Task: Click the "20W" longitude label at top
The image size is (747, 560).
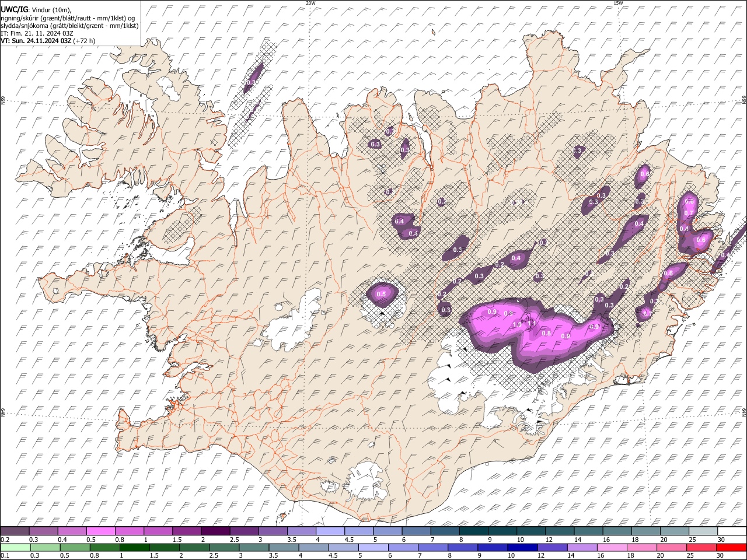Action: pyautogui.click(x=310, y=3)
